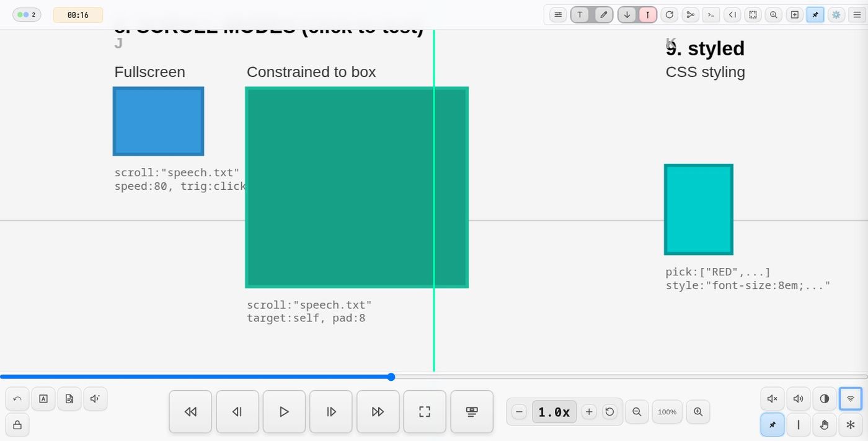
Task: Toggle the padlock lock button
Action: pos(17,425)
